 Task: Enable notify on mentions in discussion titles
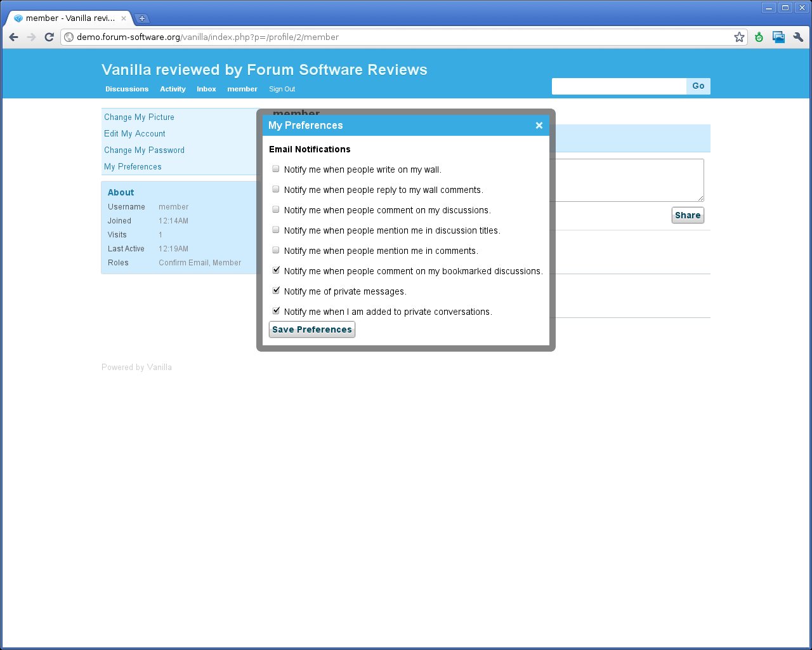point(276,230)
